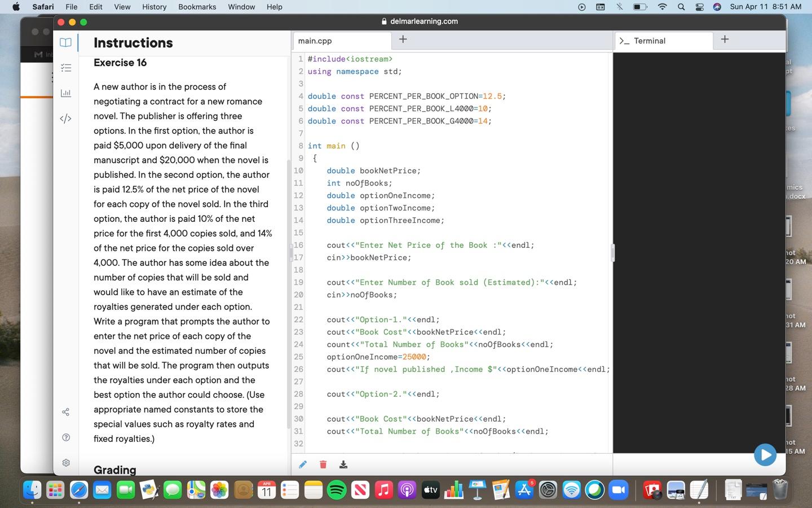812x508 pixels.
Task: Click the line 4 PERCENT_PER_BOOK_OPTION constant
Action: 407,96
